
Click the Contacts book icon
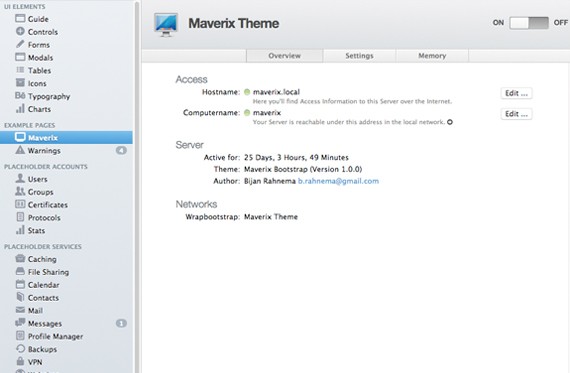point(20,297)
